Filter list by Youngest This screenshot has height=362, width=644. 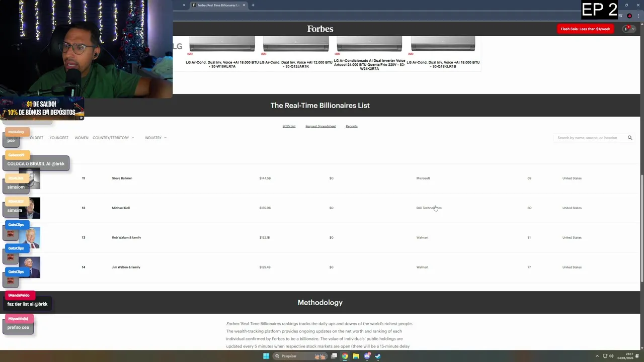coord(59,138)
